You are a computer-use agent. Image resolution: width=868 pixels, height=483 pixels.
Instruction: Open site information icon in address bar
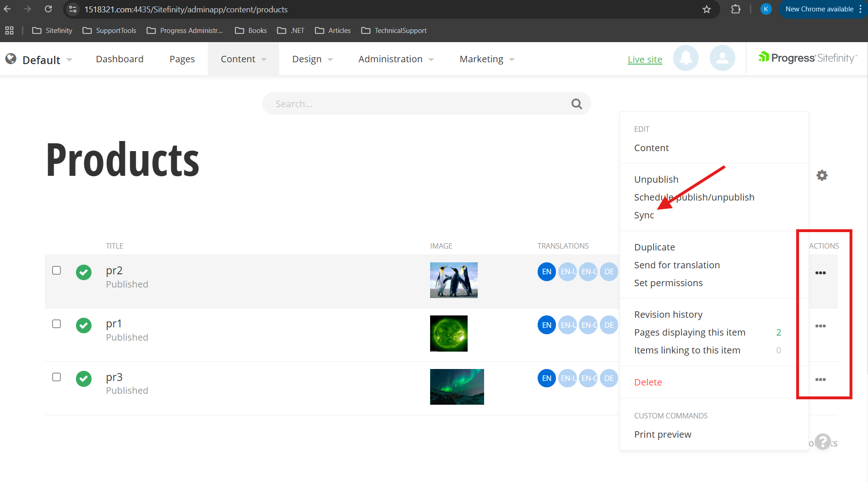tap(73, 9)
